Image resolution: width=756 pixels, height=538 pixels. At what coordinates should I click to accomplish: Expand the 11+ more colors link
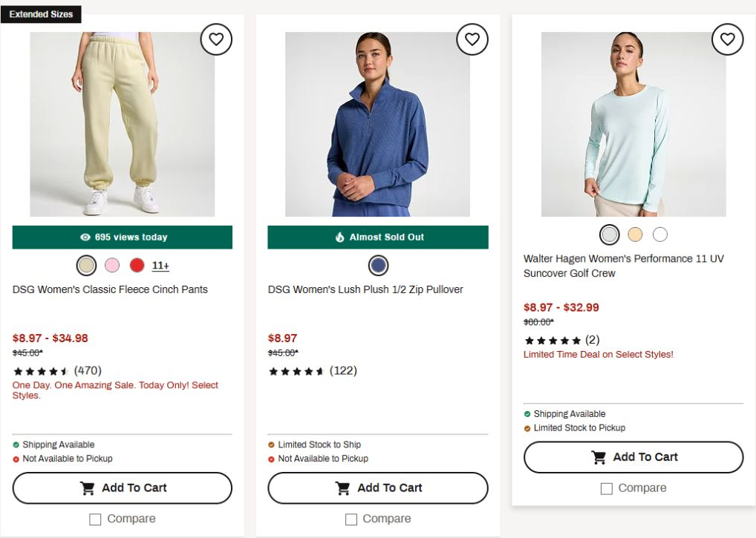pyautogui.click(x=160, y=266)
